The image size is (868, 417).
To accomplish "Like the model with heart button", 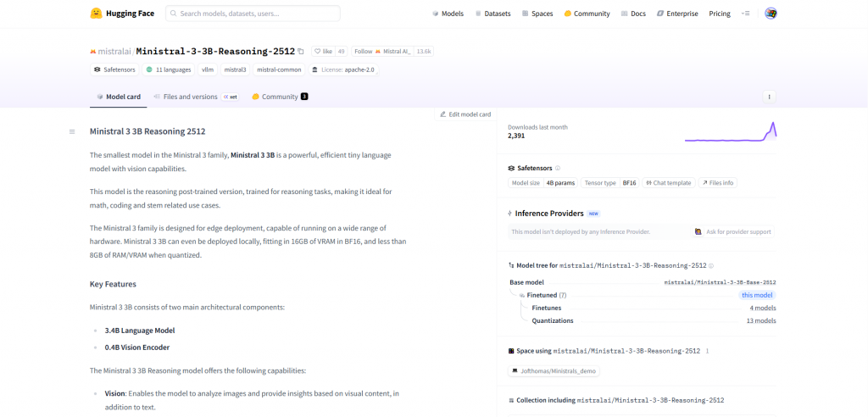I will coord(323,52).
